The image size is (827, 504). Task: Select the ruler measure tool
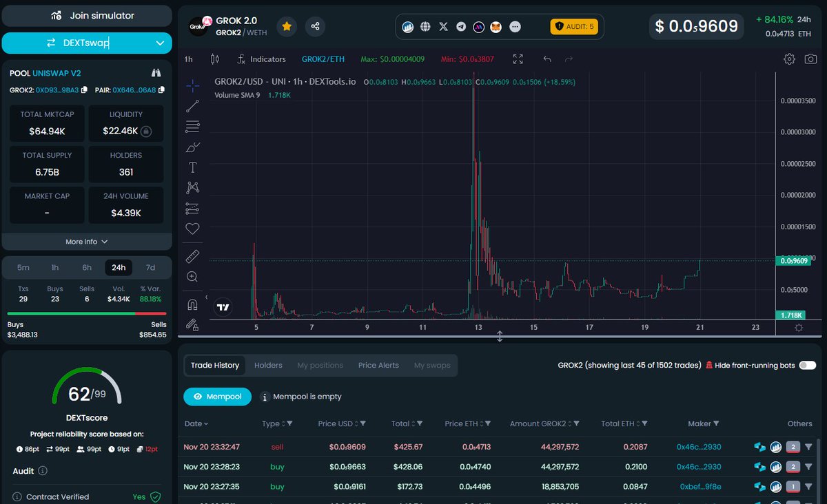[192, 256]
